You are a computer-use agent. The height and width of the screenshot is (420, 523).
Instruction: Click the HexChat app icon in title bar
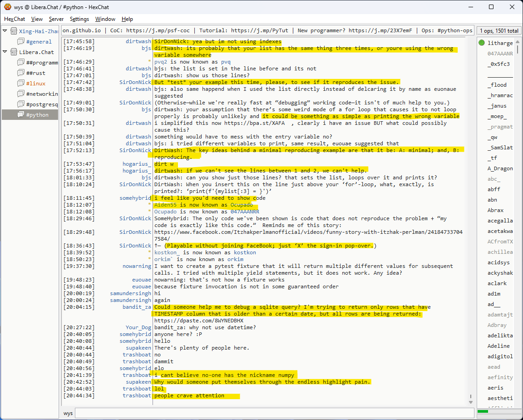[8, 7]
